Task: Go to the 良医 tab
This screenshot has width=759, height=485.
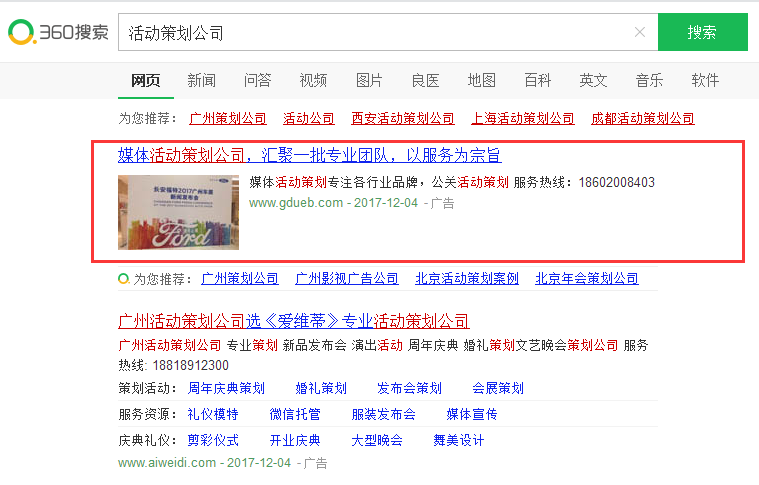Action: tap(425, 80)
